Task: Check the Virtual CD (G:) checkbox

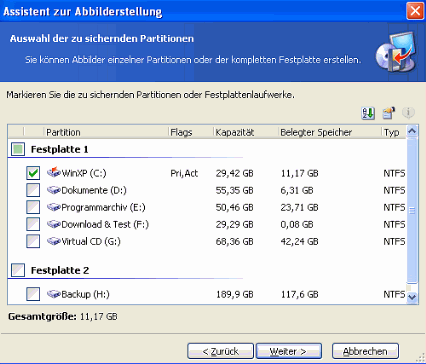Action: (33, 241)
